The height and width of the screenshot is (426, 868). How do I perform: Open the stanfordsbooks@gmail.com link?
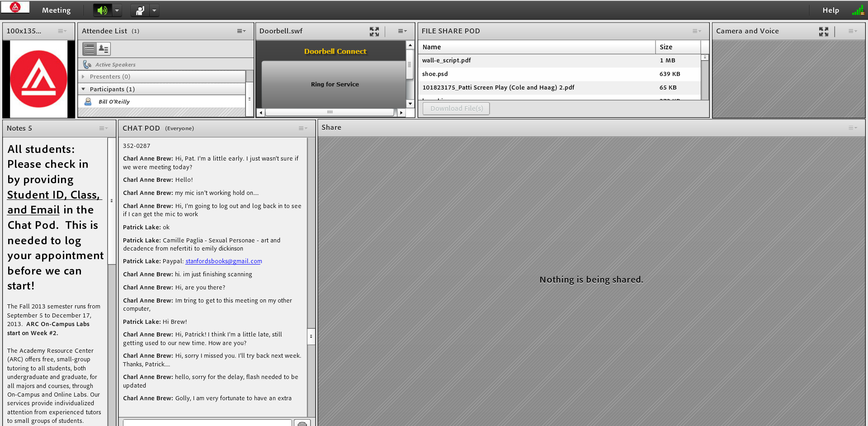point(224,261)
